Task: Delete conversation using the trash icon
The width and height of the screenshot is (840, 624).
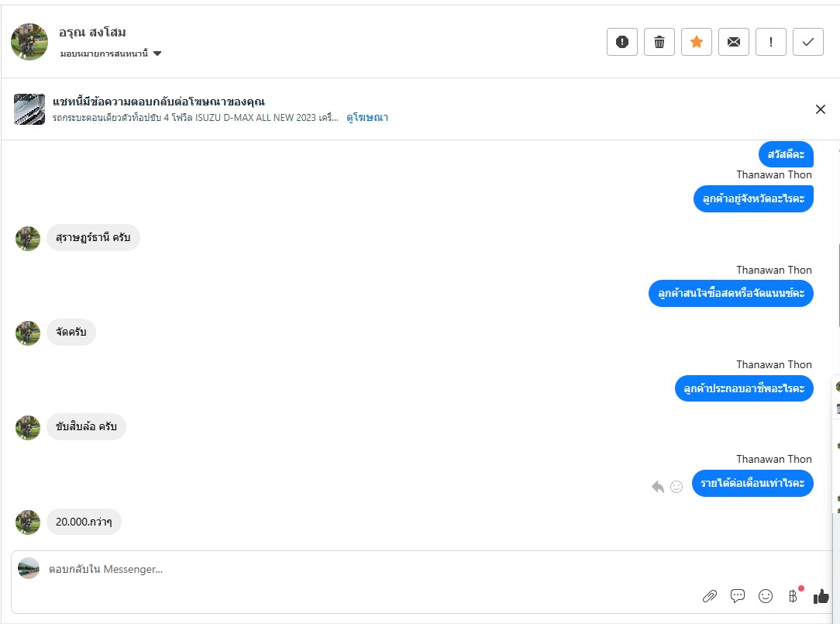Action: (x=659, y=42)
